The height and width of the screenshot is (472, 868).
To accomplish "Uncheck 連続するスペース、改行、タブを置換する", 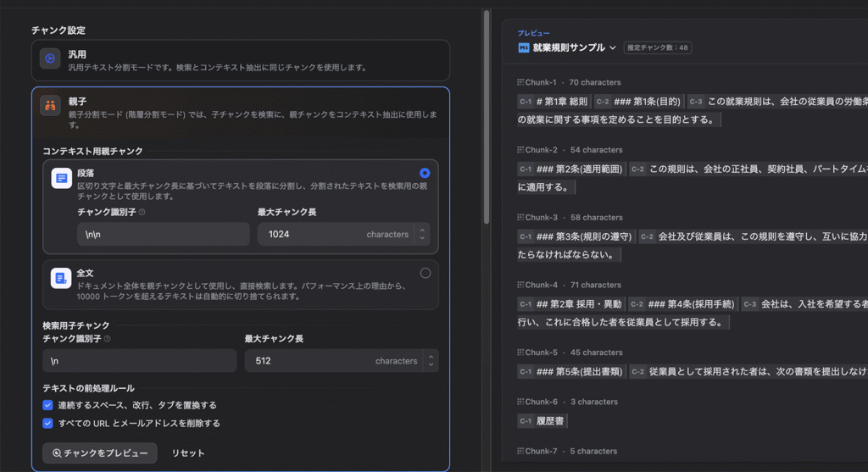I will (x=48, y=405).
